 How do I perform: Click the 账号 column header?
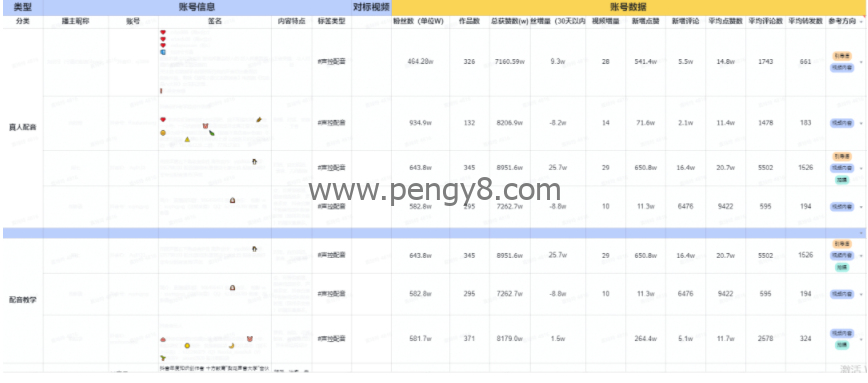pos(133,22)
